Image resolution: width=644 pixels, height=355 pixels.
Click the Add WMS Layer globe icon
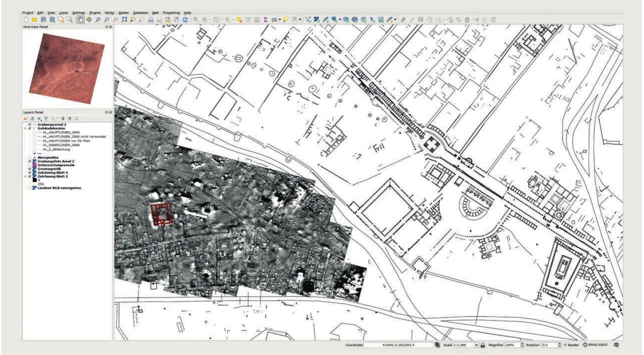coord(346,20)
